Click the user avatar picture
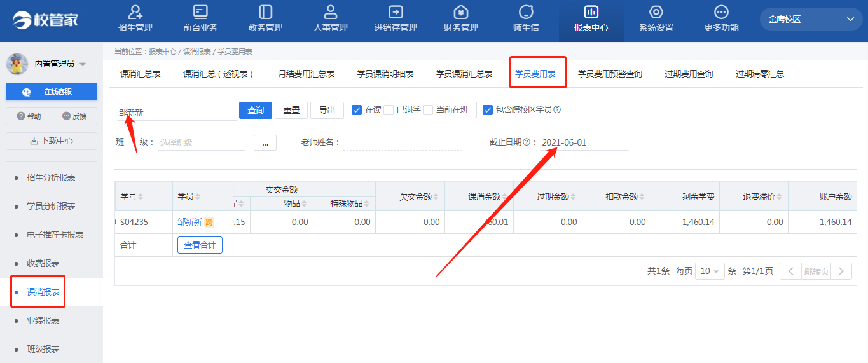 click(17, 64)
